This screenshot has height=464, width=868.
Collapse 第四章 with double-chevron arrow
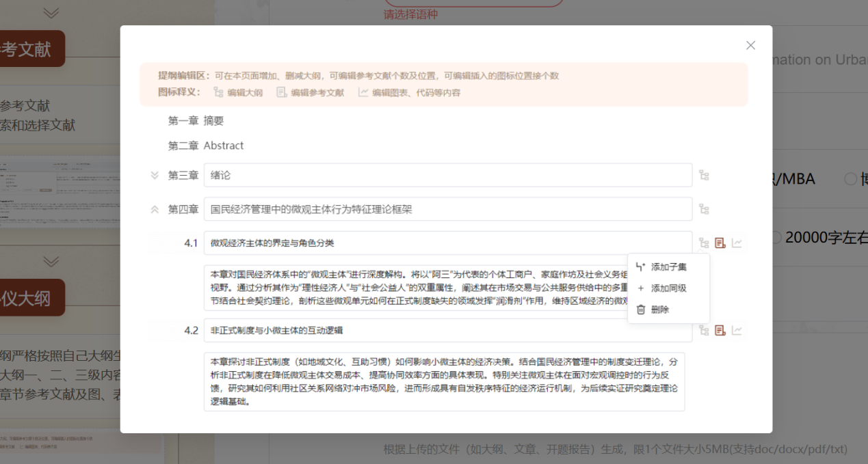155,209
